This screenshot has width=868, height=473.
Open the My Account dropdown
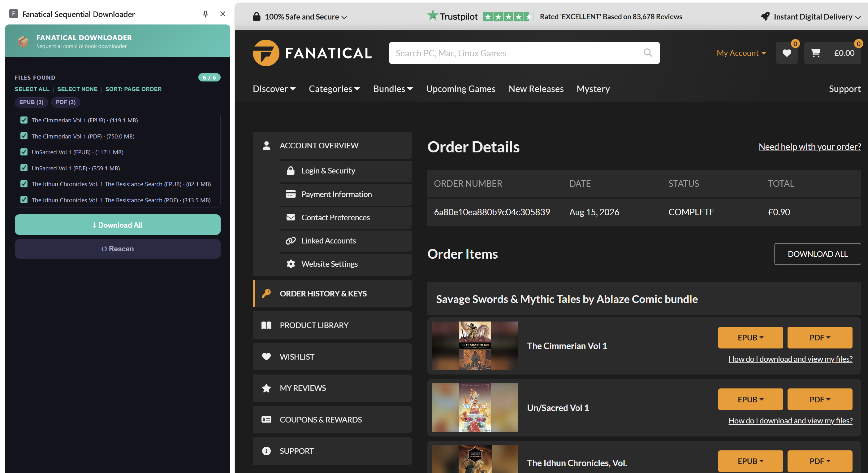(x=741, y=53)
